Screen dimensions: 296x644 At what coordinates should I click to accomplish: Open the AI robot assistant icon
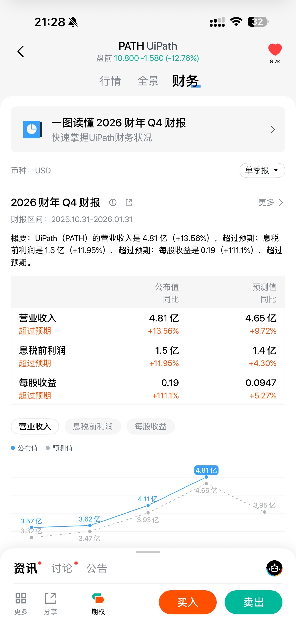(x=274, y=568)
